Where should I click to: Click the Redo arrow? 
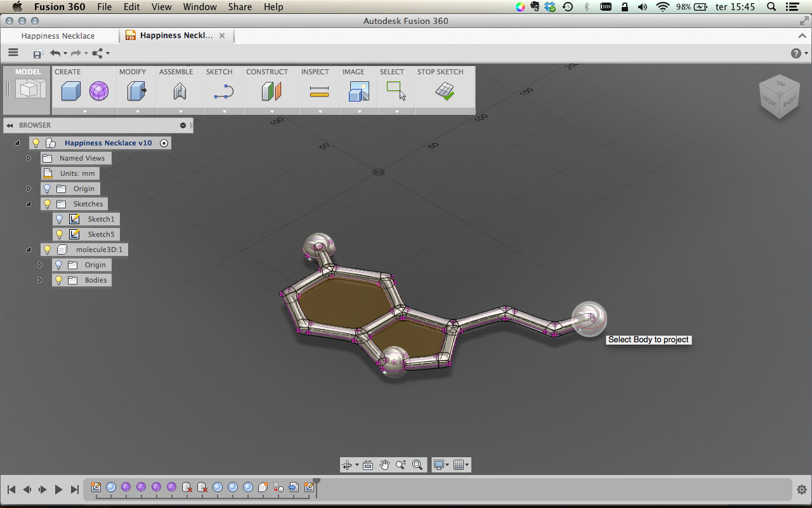click(x=75, y=53)
